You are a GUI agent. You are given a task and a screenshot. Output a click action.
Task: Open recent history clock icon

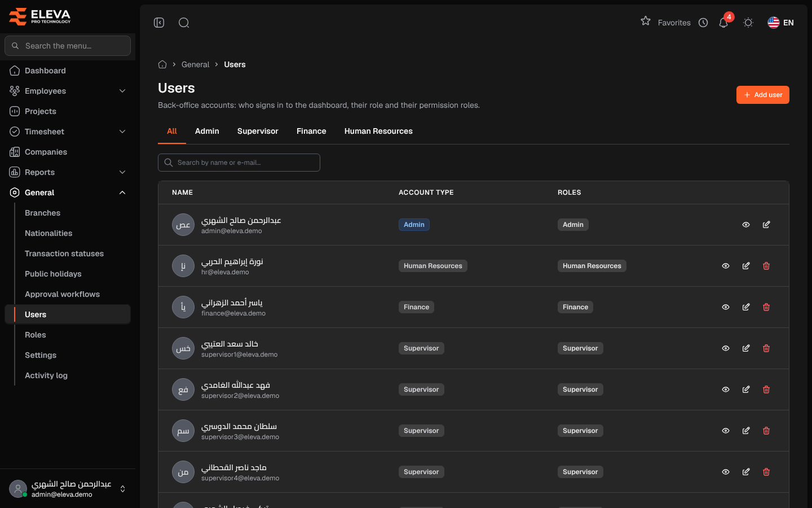[703, 23]
